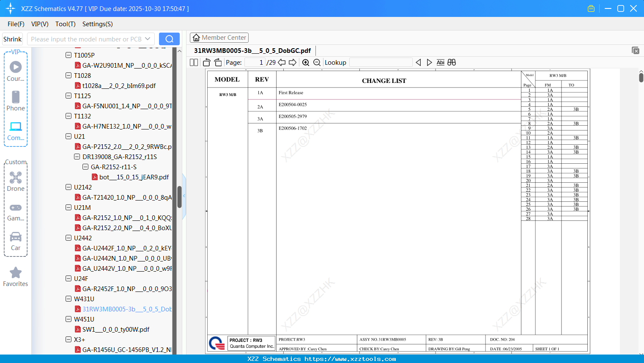This screenshot has height=363, width=644.
Task: Collapse the X3+ folder
Action: click(69, 339)
